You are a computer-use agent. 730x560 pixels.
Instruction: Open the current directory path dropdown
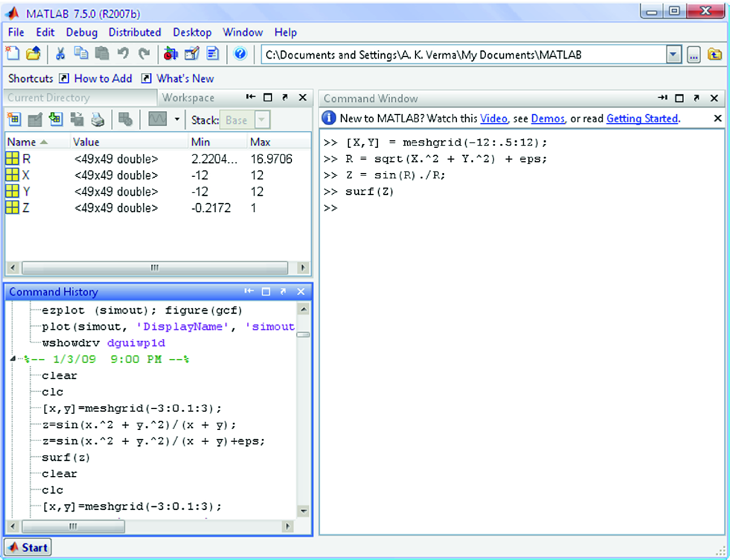point(674,55)
